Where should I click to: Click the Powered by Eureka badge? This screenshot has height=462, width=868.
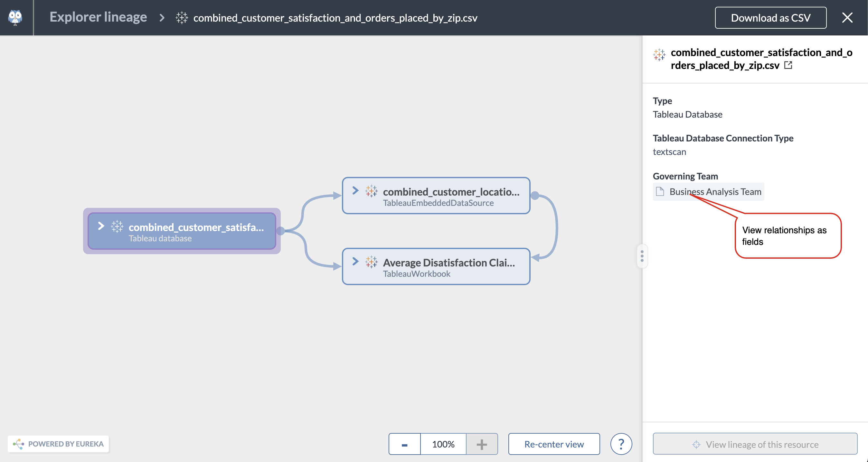[x=58, y=444]
